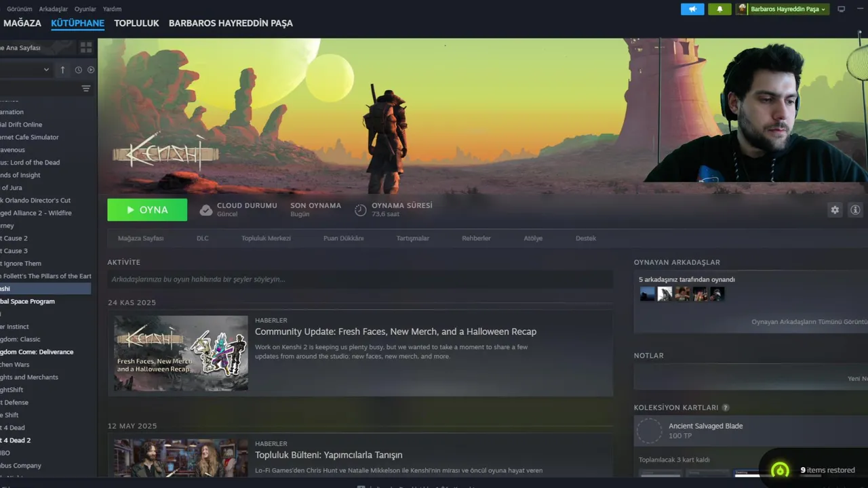Viewport: 868px width, 488px height.
Task: Open Topluluk Bülteni news thumbnail
Action: pos(181,458)
